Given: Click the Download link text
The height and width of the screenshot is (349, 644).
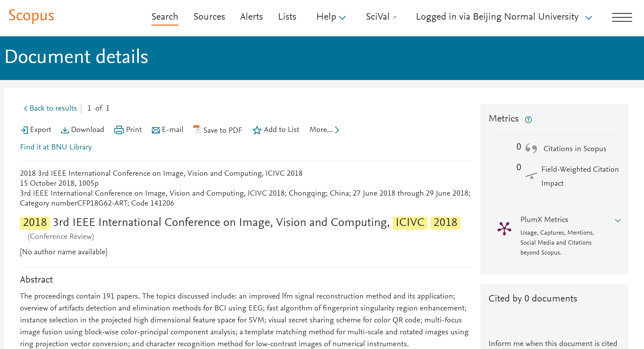Looking at the screenshot, I should pyautogui.click(x=88, y=130).
